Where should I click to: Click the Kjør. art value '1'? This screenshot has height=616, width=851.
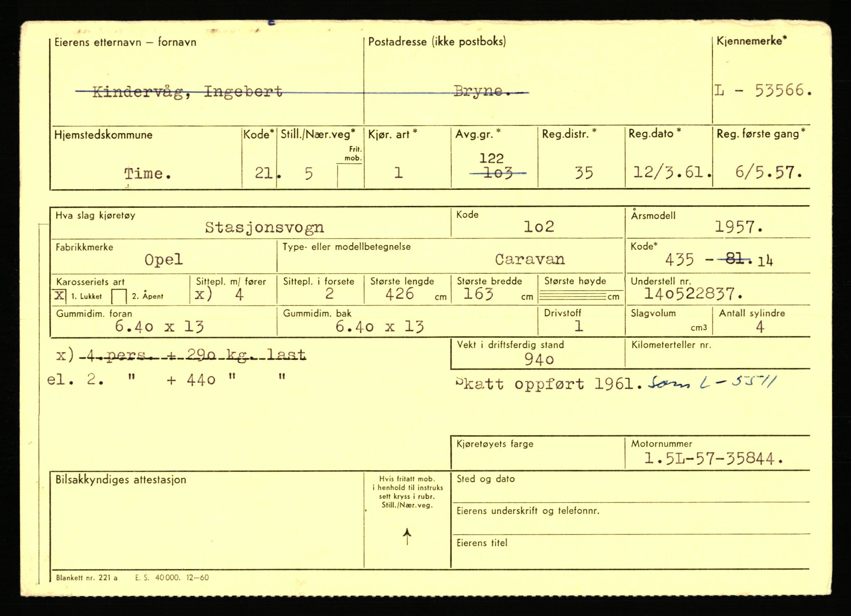tap(398, 172)
